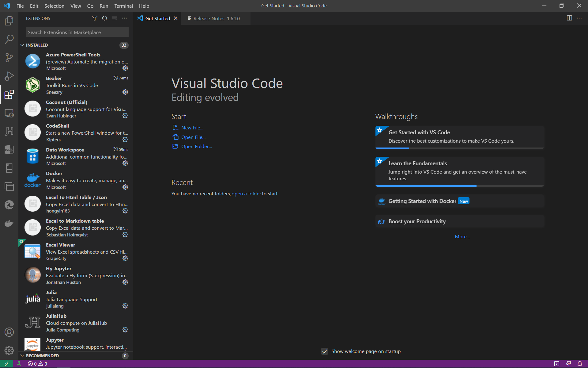
Task: Open the Run and Debug view
Action: [x=9, y=76]
